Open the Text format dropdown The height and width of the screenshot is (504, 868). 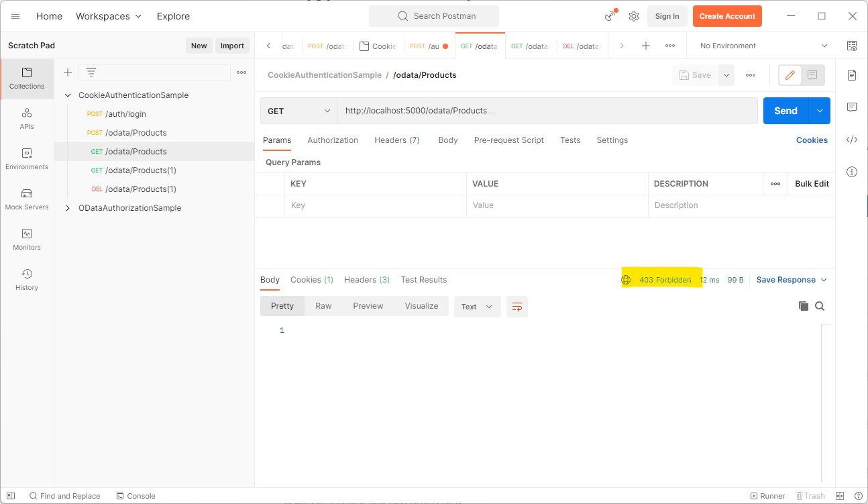click(478, 307)
